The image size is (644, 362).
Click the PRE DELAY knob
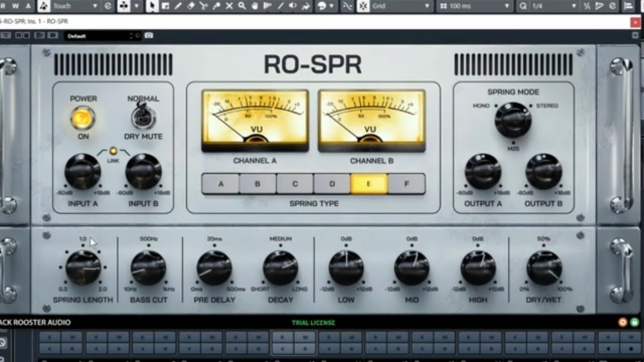tap(214, 267)
